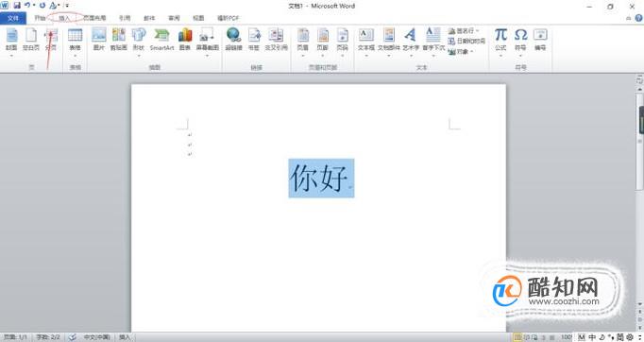Click the Hyperlink (超链接) globe icon
The image size is (644, 342).
point(233,40)
